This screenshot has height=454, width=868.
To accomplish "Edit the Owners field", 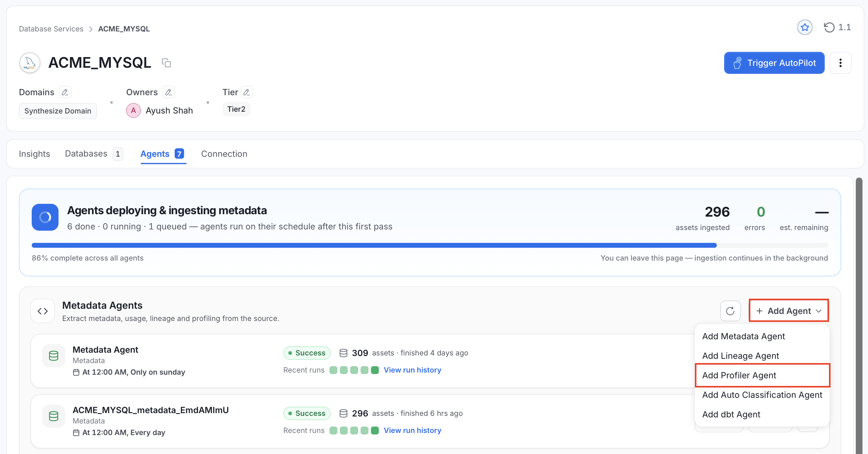I will pyautogui.click(x=169, y=92).
